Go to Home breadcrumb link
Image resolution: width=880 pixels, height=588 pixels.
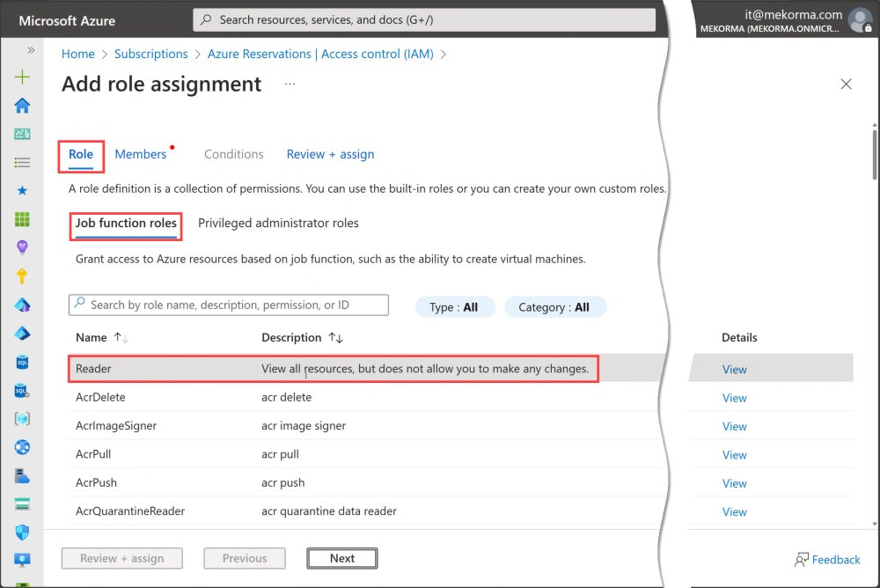(78, 54)
